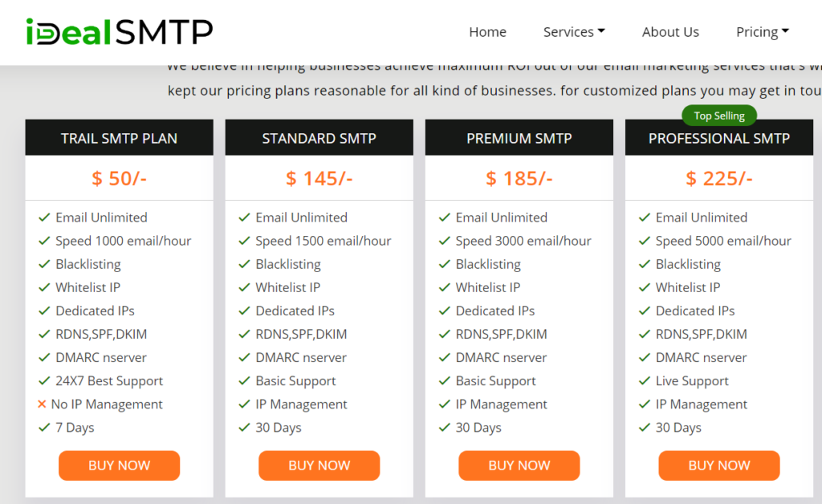Click the checkmark beside 7 Days in Trail plan
The height and width of the screenshot is (504, 822).
click(43, 428)
